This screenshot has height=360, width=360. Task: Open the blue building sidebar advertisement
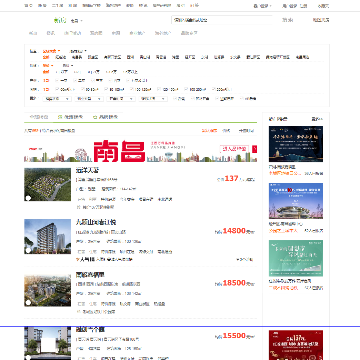(x=296, y=201)
